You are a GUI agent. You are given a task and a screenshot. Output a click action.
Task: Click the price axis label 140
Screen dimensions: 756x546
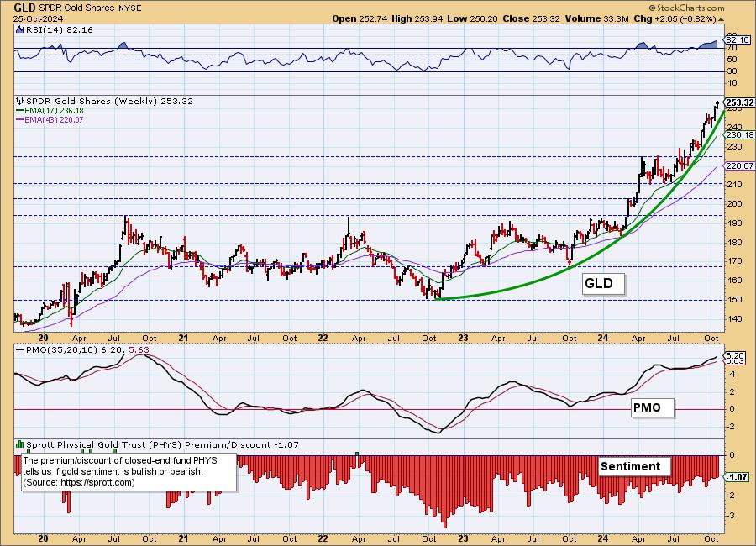pos(734,319)
